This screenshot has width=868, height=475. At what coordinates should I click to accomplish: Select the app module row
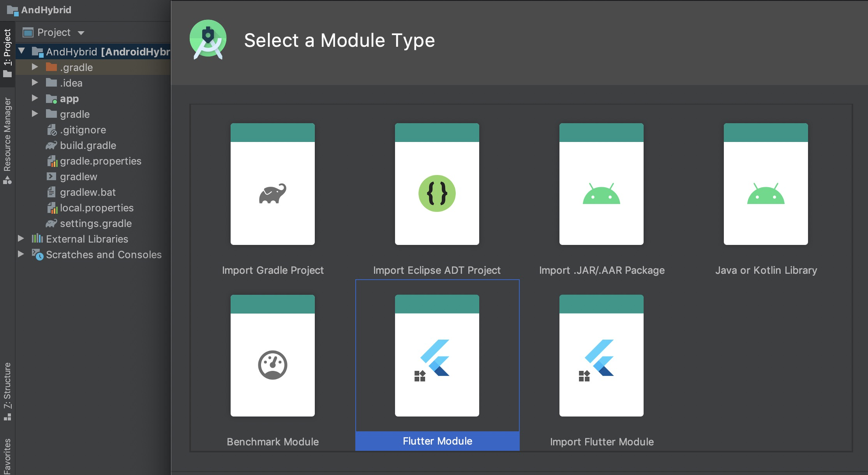(x=93, y=98)
